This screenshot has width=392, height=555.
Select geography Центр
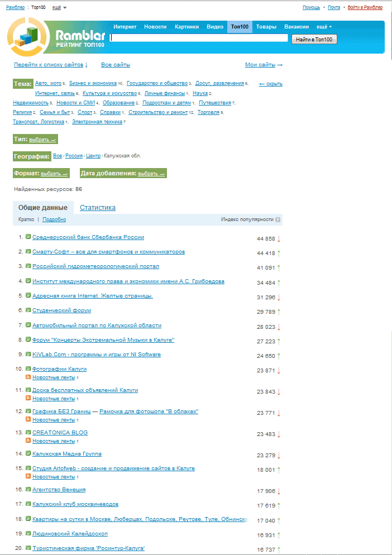coord(93,156)
